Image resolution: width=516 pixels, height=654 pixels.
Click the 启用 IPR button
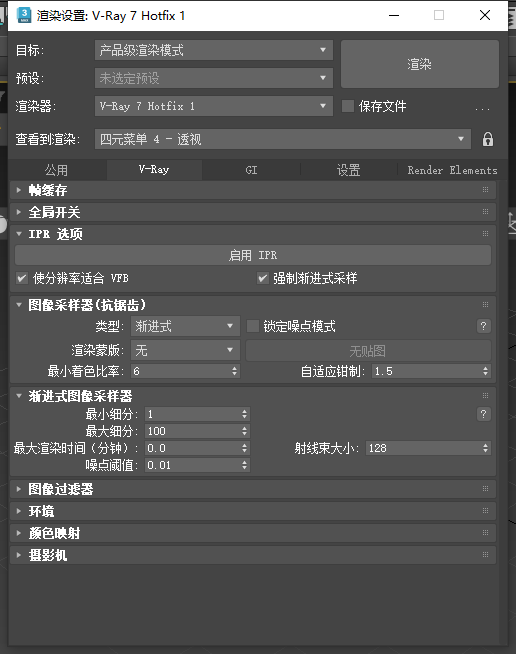(x=253, y=255)
